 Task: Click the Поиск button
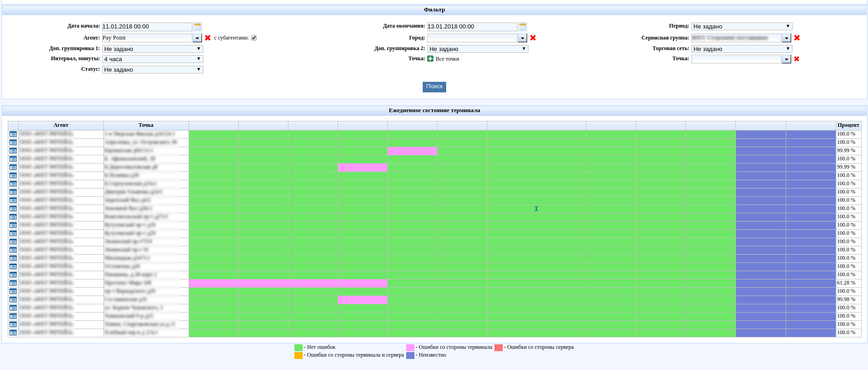click(x=434, y=87)
